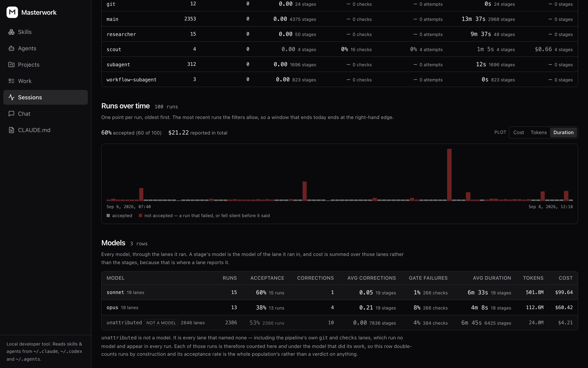
Task: Click the researcher row name
Action: (x=121, y=34)
